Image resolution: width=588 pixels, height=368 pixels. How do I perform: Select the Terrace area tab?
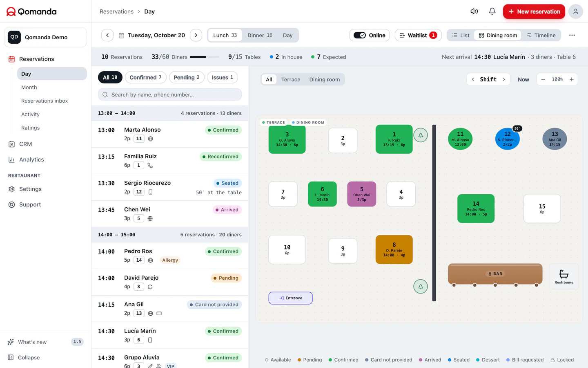pyautogui.click(x=291, y=79)
